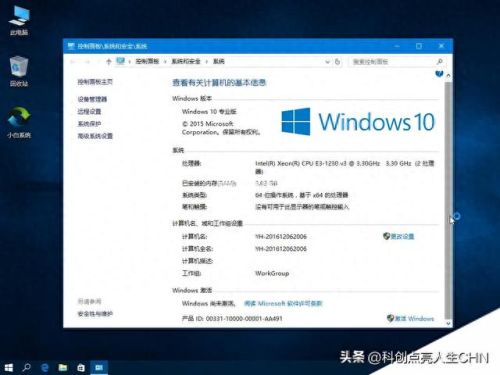Select the Control Panel taskbar button
The height and width of the screenshot is (375, 500).
[x=99, y=367]
